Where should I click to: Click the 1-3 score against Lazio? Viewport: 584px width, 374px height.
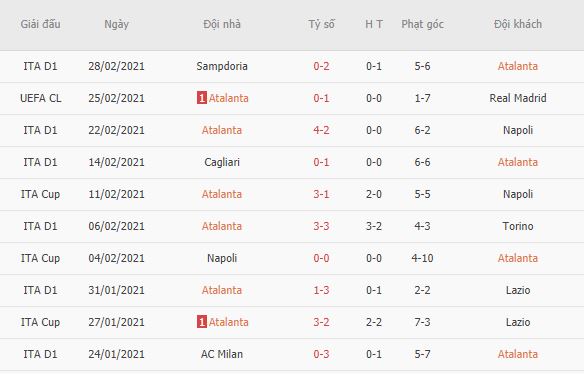pos(321,290)
